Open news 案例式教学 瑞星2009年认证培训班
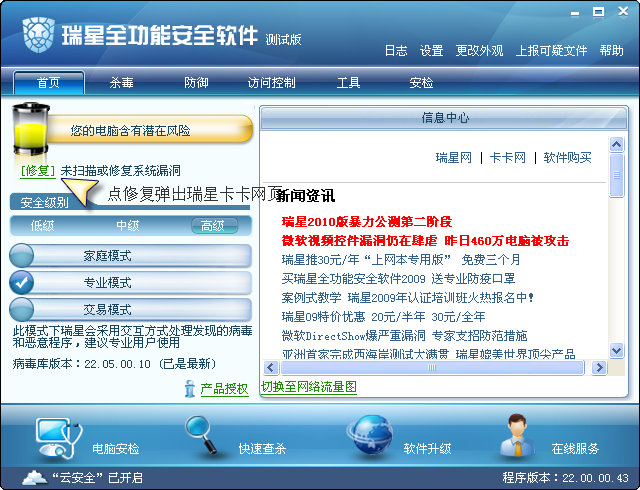The image size is (640, 490). (408, 298)
